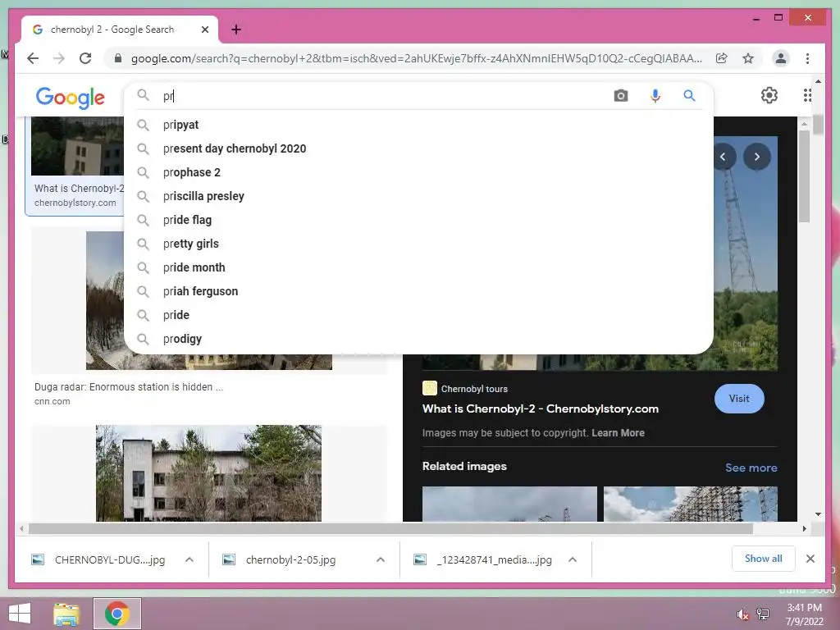The image size is (840, 630).
Task: Choose the 'pride month' suggestion
Action: (x=418, y=267)
